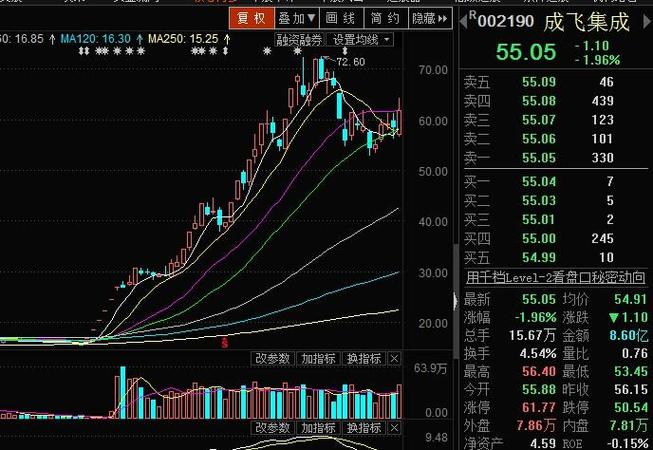Toggle 简约 simplified view
Viewport: 653px width, 450px height.
click(383, 18)
